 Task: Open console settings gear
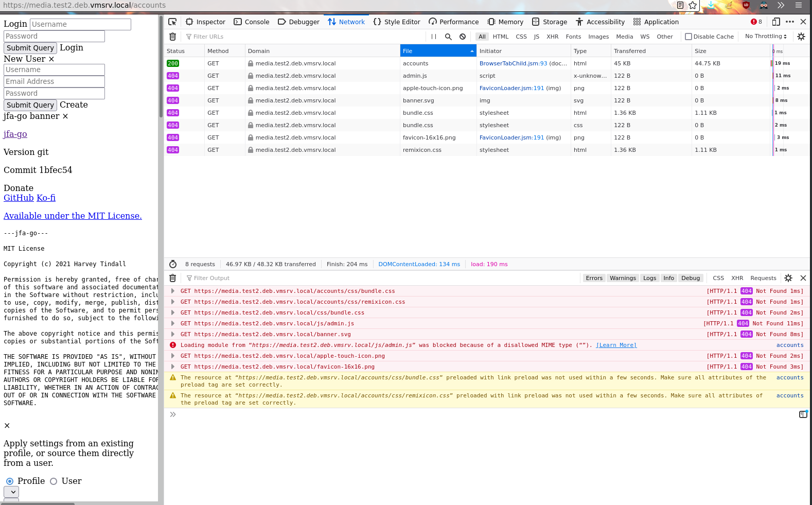[x=788, y=278]
